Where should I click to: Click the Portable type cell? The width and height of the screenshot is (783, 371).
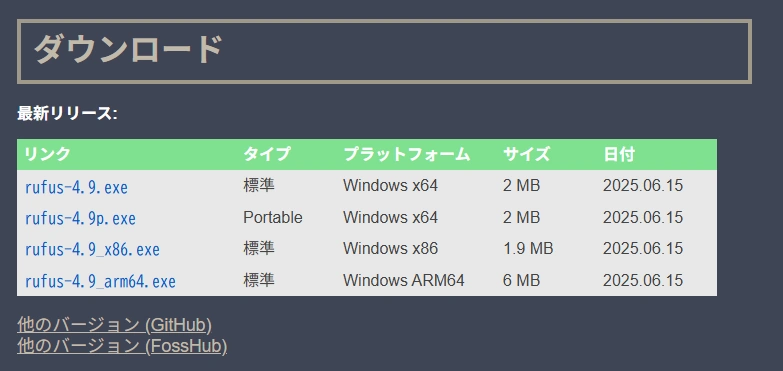tap(273, 217)
